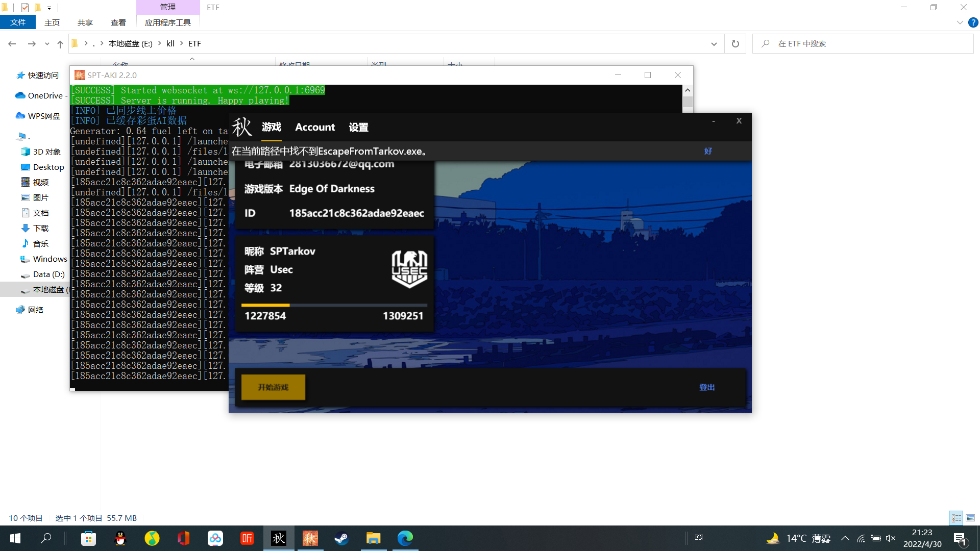
Task: Open taskbar search
Action: [46, 538]
